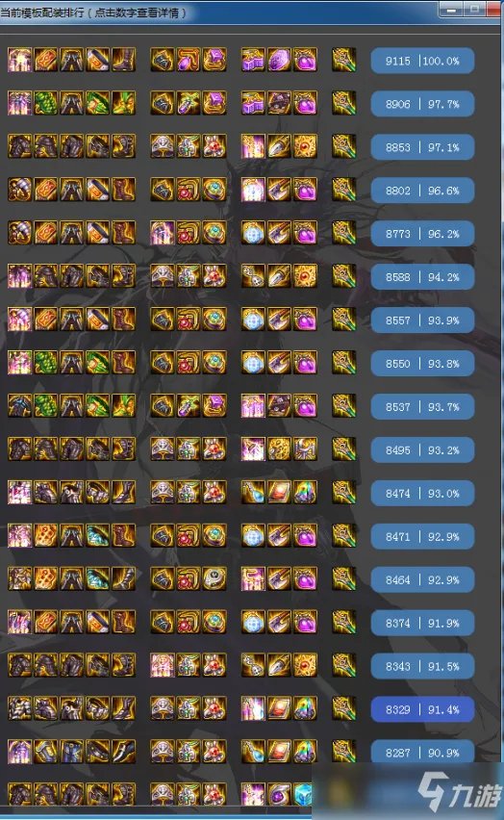Click the silver helmet icon in third row
The width and height of the screenshot is (504, 820).
(163, 147)
